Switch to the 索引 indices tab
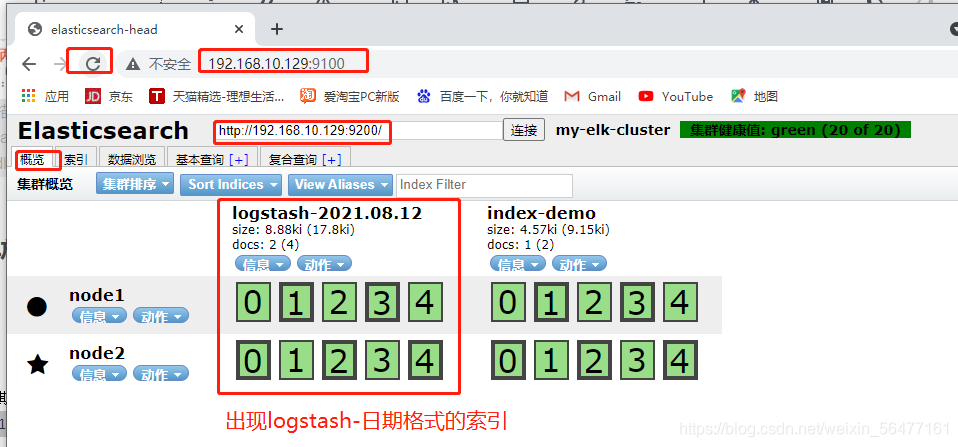The width and height of the screenshot is (958, 447). click(x=76, y=159)
